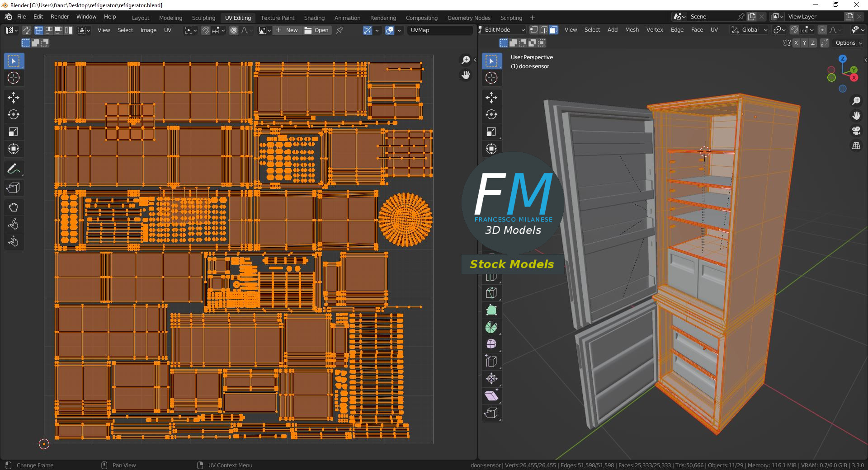Image resolution: width=868 pixels, height=470 pixels.
Task: Toggle perspective/orthographic grid icon
Action: click(x=856, y=146)
